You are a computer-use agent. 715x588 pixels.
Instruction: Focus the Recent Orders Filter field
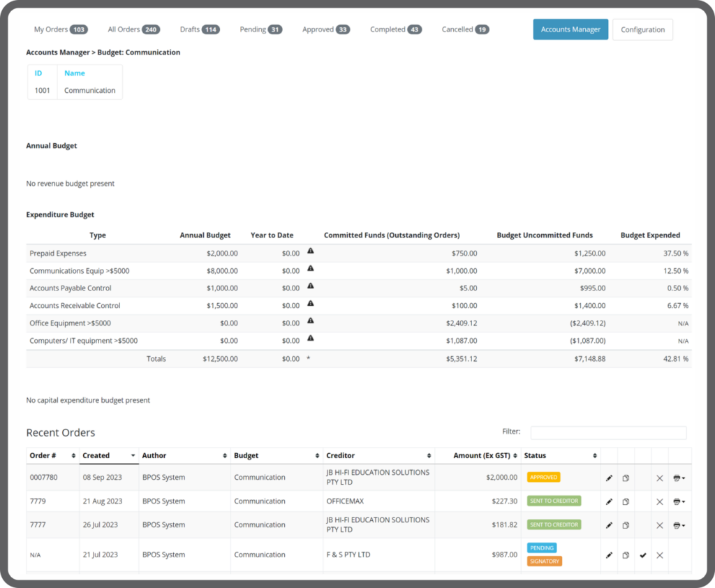point(608,432)
